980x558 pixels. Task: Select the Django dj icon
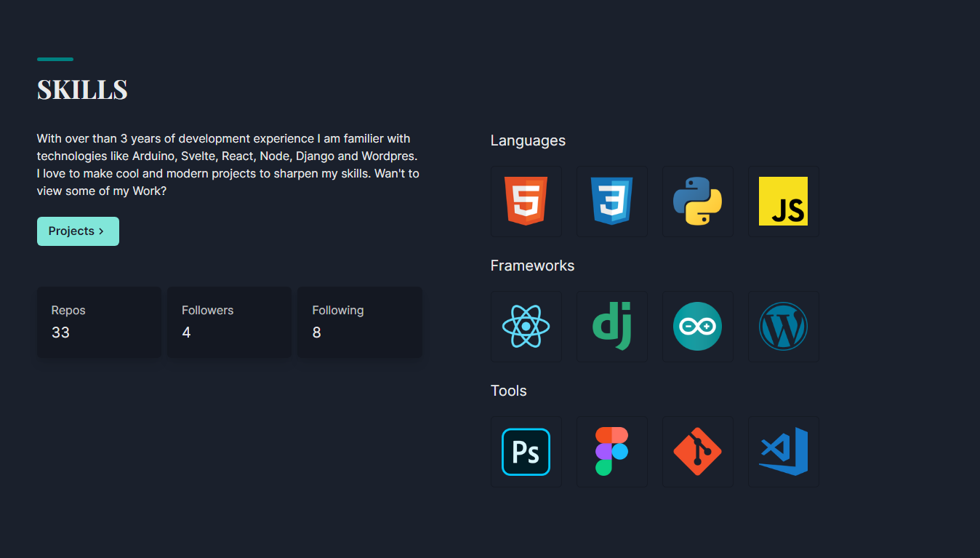pos(612,327)
